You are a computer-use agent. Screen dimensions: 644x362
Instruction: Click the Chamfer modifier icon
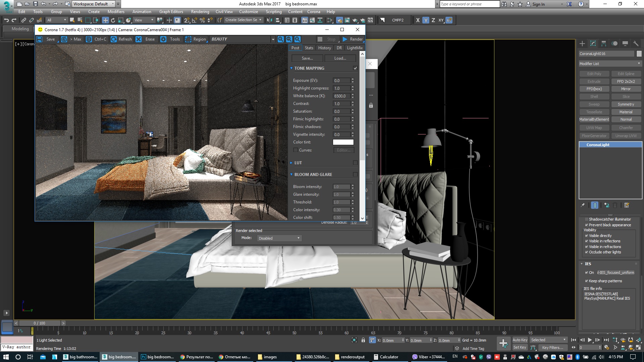click(625, 128)
